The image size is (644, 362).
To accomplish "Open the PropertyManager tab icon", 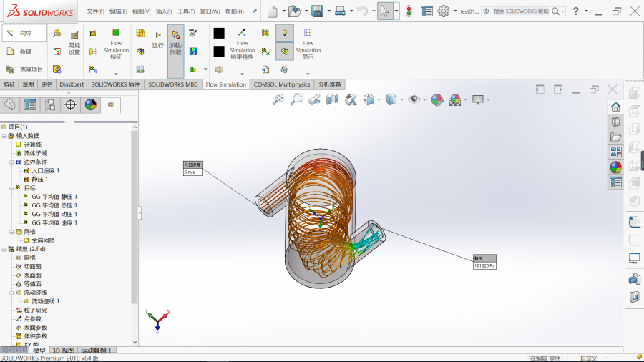I will 30,104.
